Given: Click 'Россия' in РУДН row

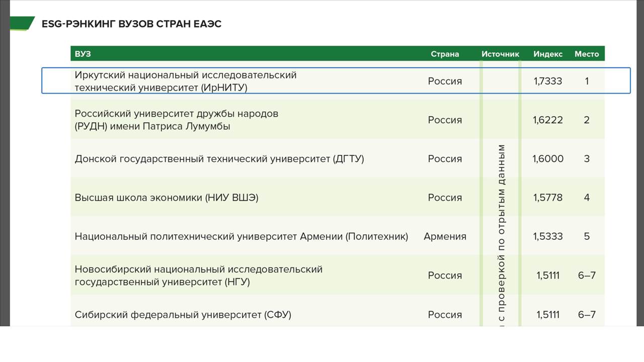Looking at the screenshot, I should click(445, 120).
